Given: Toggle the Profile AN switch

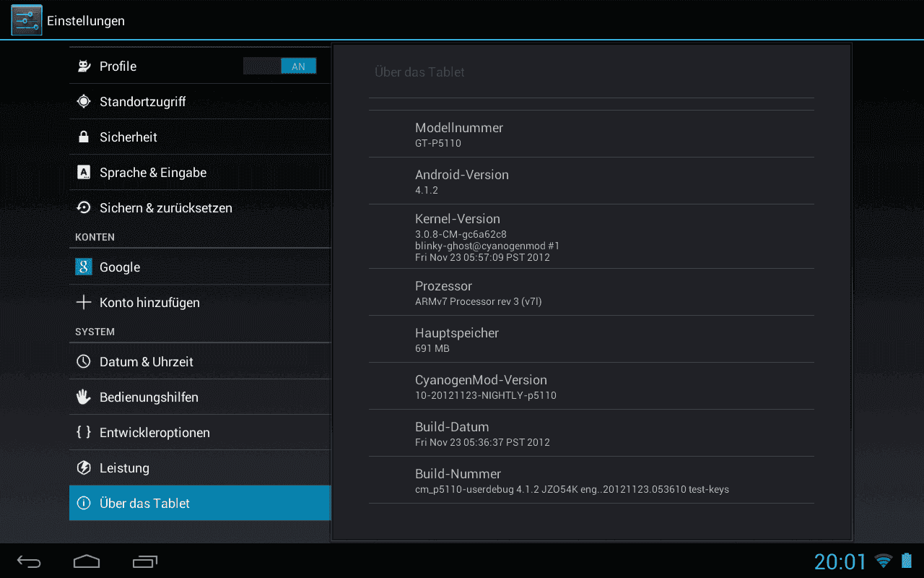Looking at the screenshot, I should (280, 66).
